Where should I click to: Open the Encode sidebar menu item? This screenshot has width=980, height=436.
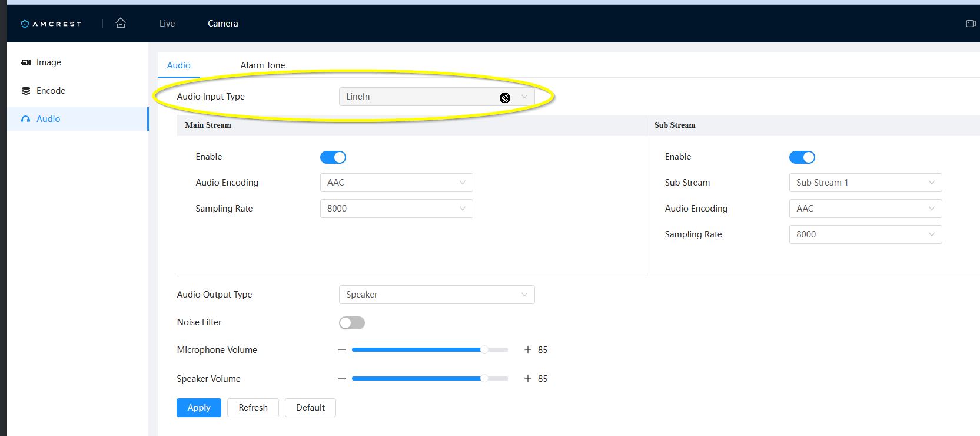click(78, 91)
